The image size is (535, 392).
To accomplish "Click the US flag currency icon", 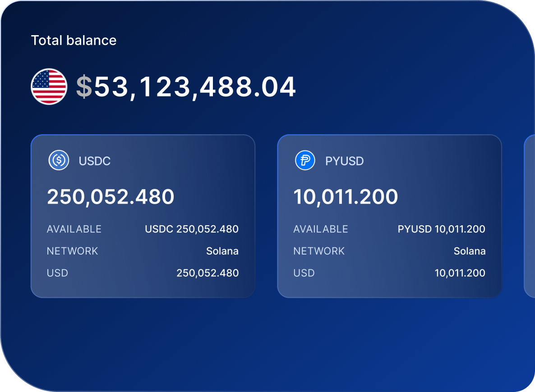I will 49,87.
